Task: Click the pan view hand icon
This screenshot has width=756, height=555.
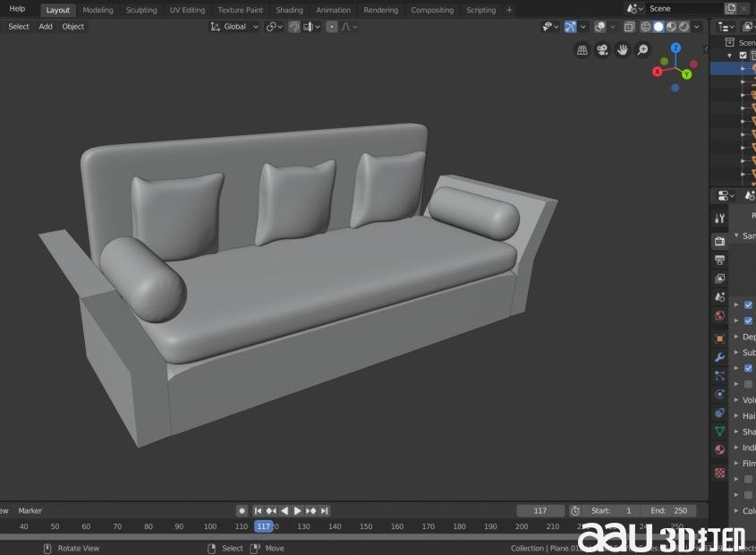Action: (x=623, y=50)
